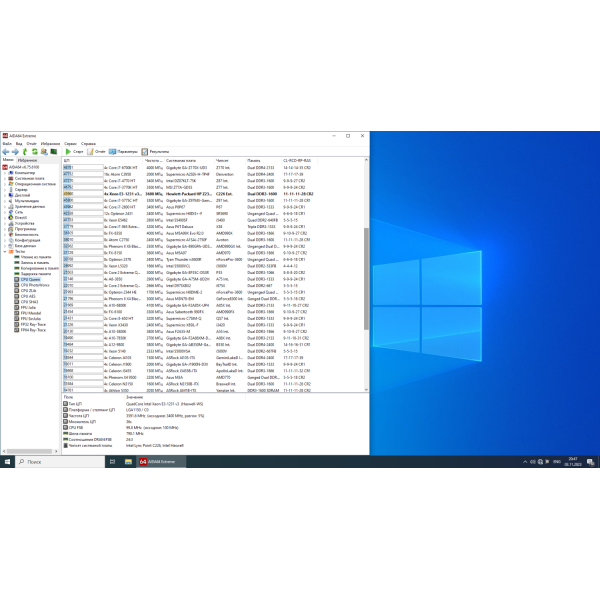Expand the Компьютер tree node
The image size is (600, 600).
pos(5,173)
